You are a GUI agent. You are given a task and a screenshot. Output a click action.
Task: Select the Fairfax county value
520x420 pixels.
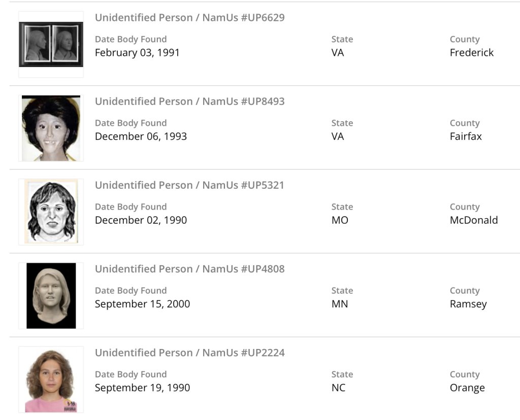click(x=466, y=136)
